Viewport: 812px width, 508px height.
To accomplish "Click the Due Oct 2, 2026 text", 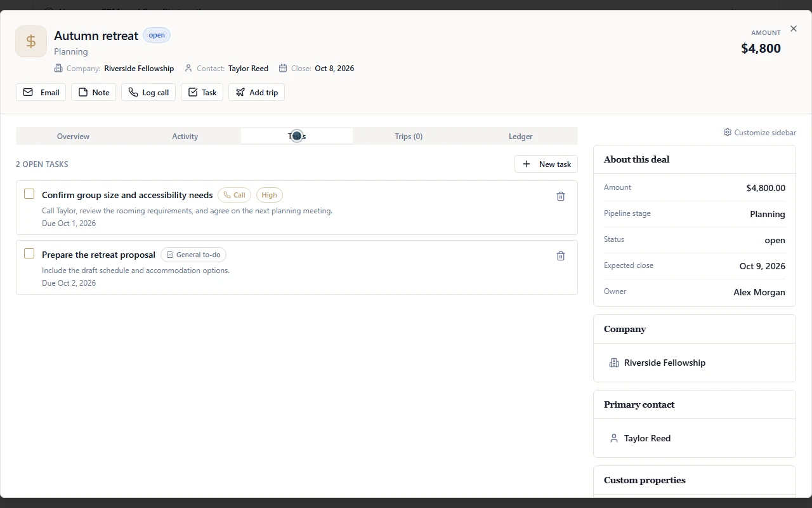I will (69, 283).
